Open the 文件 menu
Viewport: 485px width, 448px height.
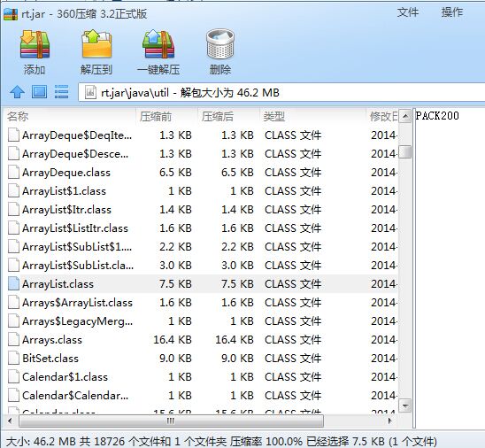[408, 12]
